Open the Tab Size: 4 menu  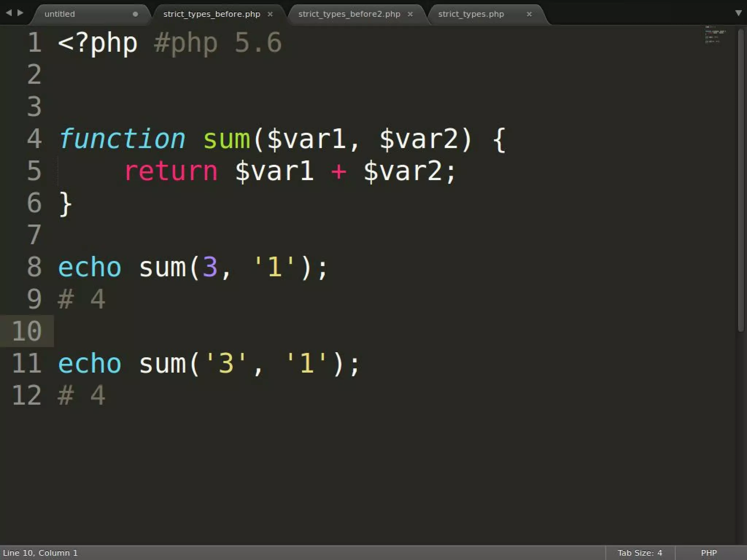coord(640,553)
